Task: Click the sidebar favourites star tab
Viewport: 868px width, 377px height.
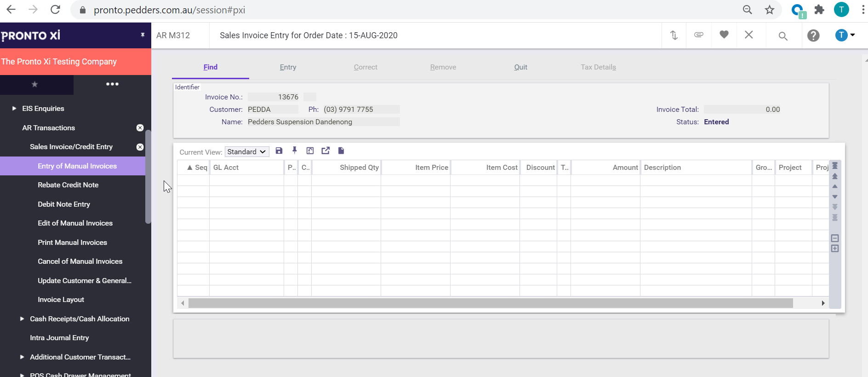Action: [34, 84]
